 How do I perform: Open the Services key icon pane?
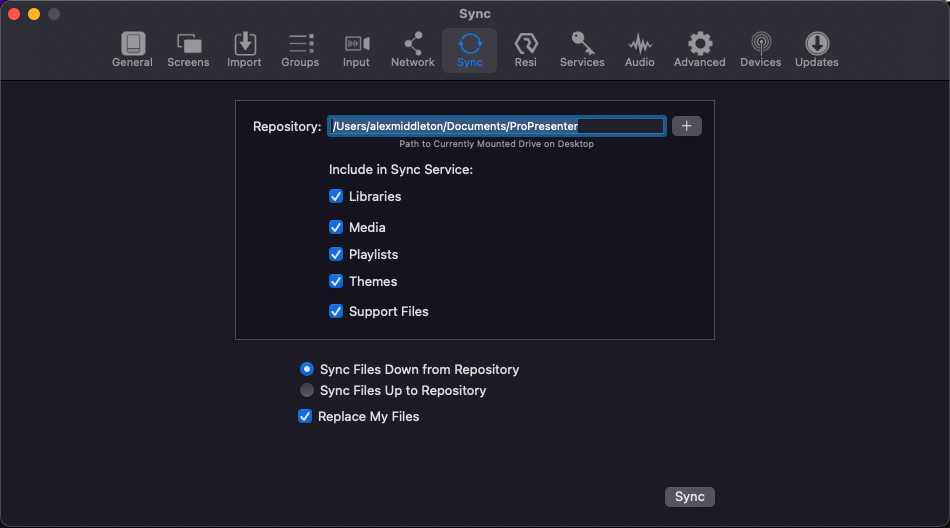pyautogui.click(x=582, y=50)
